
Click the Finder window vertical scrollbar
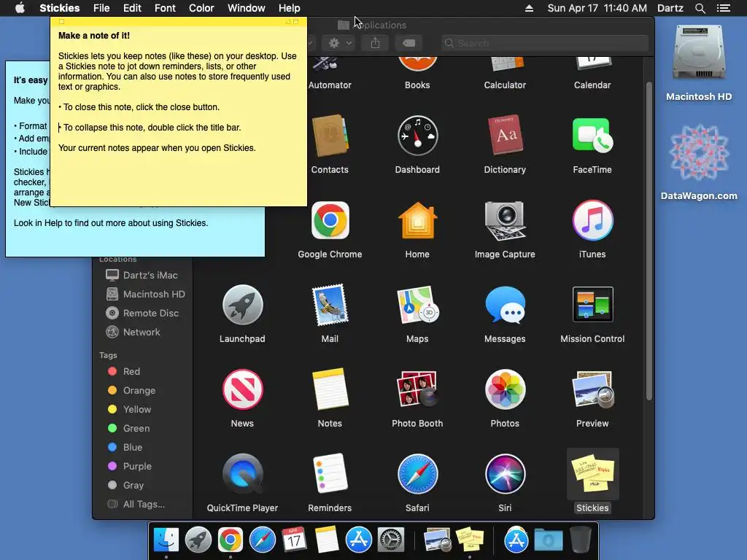pos(649,241)
